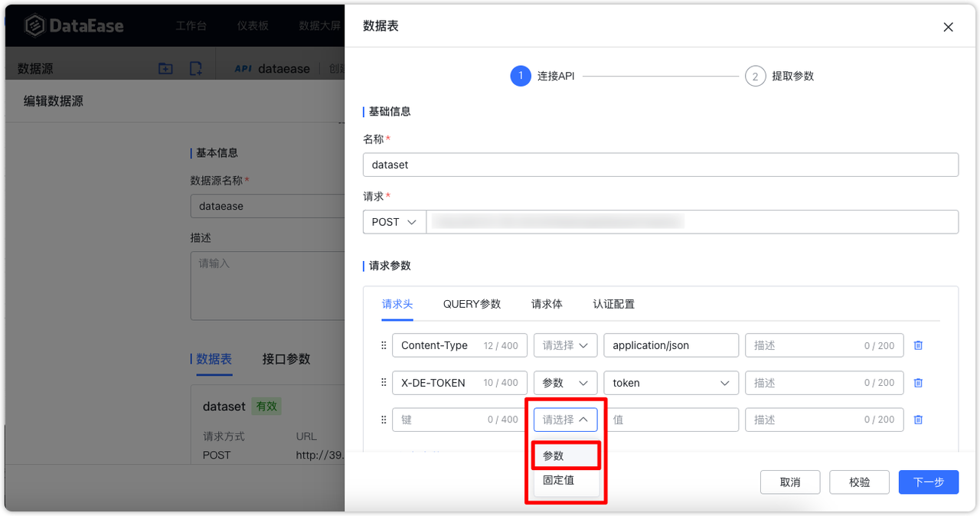Delete the empty third header row
Screen dimensions: 980x516
pyautogui.click(x=918, y=420)
